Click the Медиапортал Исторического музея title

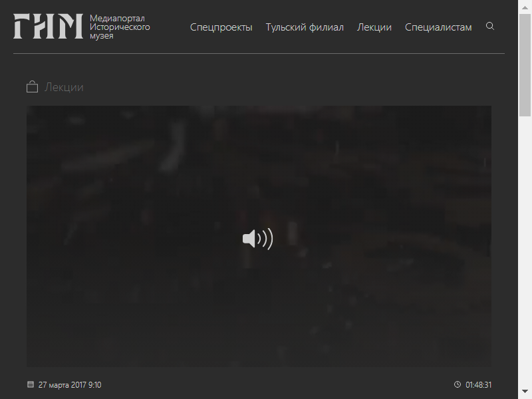point(120,27)
